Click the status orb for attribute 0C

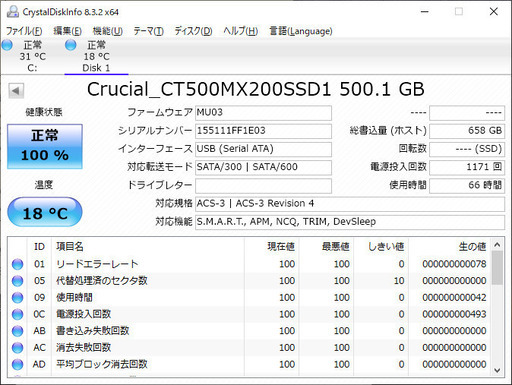tap(17, 314)
